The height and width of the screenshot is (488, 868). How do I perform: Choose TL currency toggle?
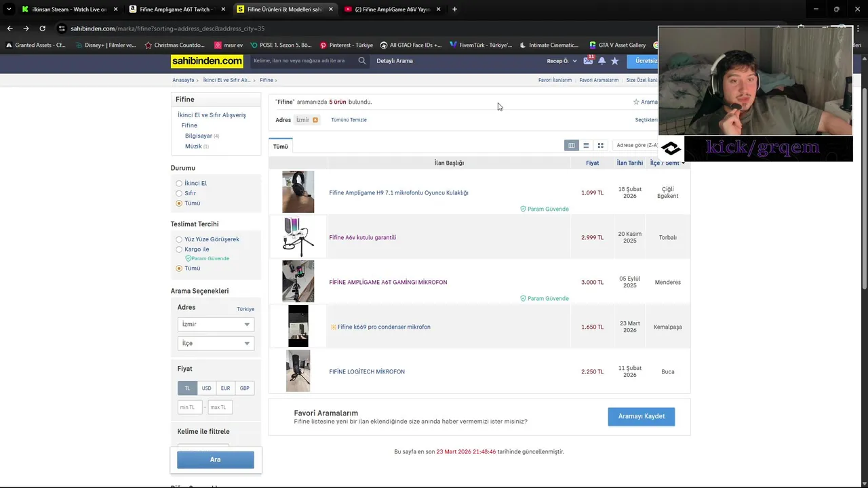(x=187, y=388)
